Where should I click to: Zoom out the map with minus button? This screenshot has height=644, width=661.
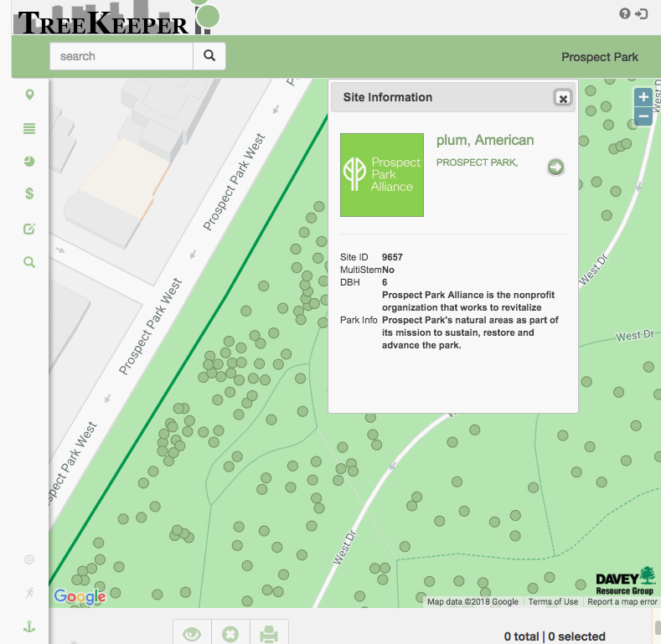[643, 116]
